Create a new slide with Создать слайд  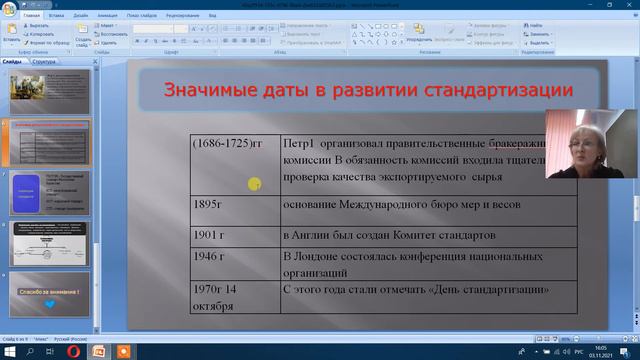coord(83,35)
